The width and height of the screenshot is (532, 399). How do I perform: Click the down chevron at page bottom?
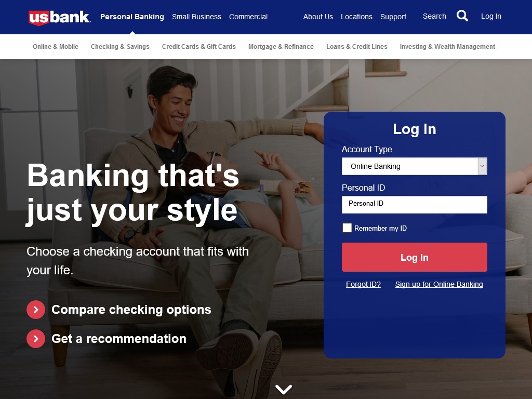(284, 389)
